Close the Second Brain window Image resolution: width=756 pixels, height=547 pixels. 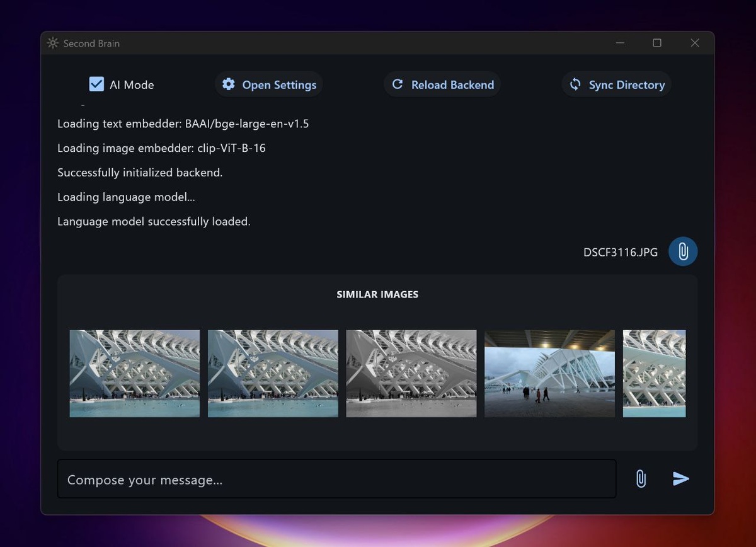click(x=695, y=43)
